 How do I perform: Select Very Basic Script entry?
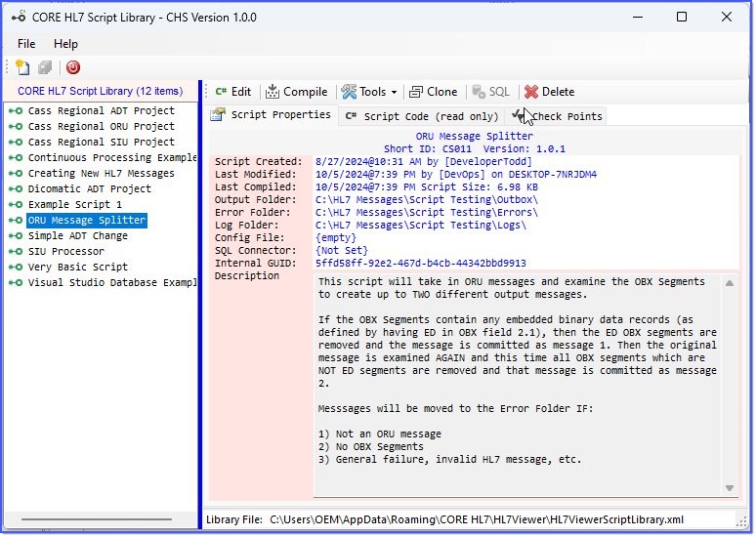77,268
